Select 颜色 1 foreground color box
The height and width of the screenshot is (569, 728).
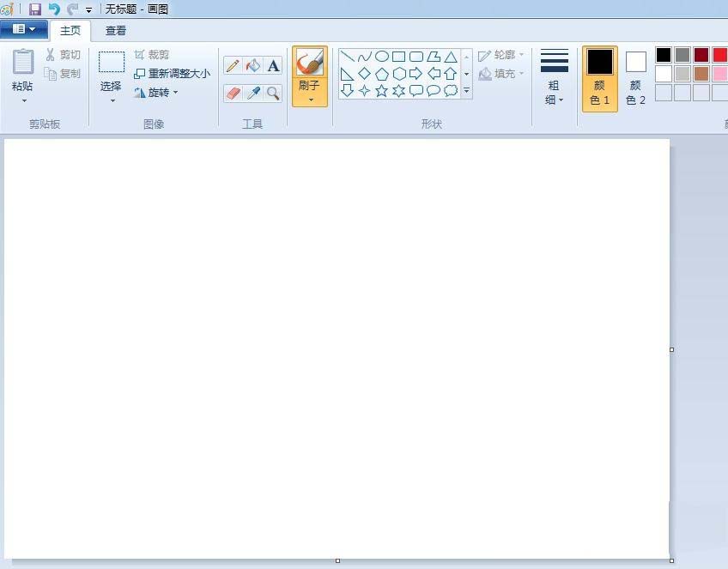tap(600, 78)
